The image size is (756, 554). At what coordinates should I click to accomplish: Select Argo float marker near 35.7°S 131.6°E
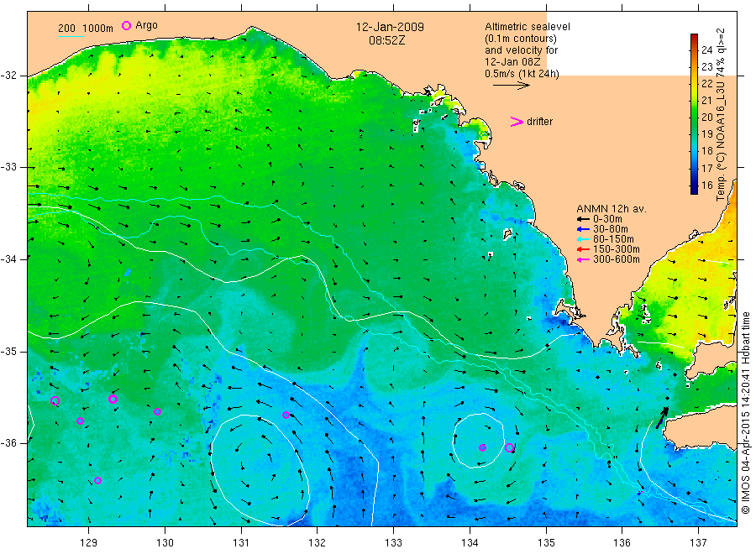(286, 415)
